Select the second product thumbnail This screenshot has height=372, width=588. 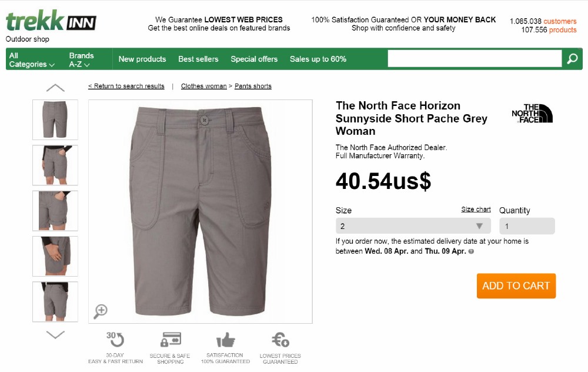tap(55, 165)
